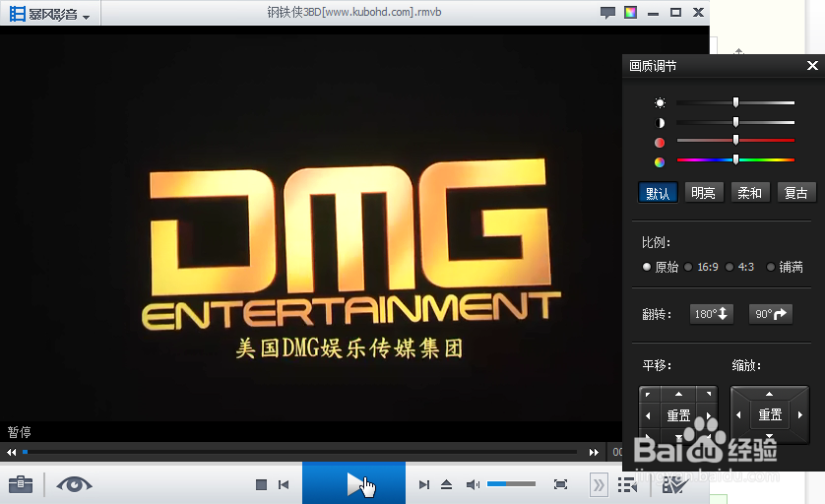Image resolution: width=825 pixels, height=504 pixels.
Task: Click right arrow in 缩放 pad
Action: tap(800, 415)
